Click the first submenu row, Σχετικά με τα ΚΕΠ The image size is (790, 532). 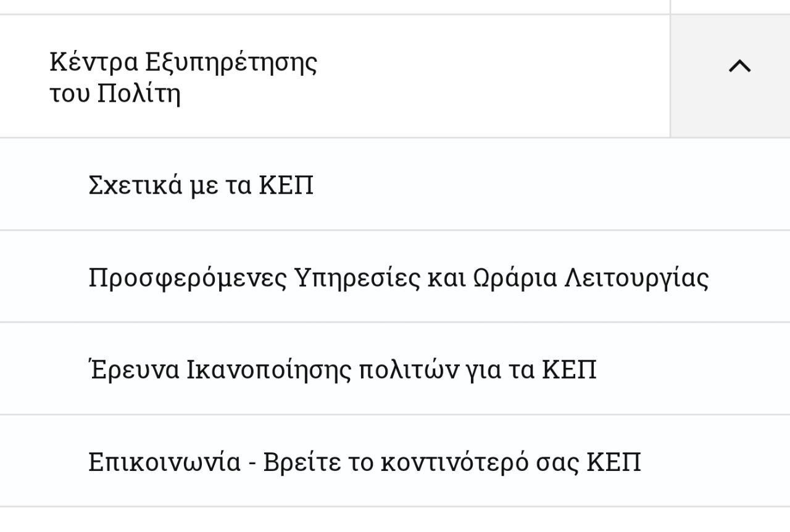[201, 185]
